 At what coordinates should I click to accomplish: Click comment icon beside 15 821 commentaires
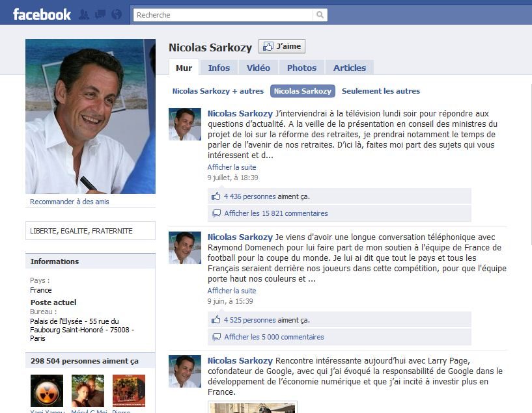point(216,213)
